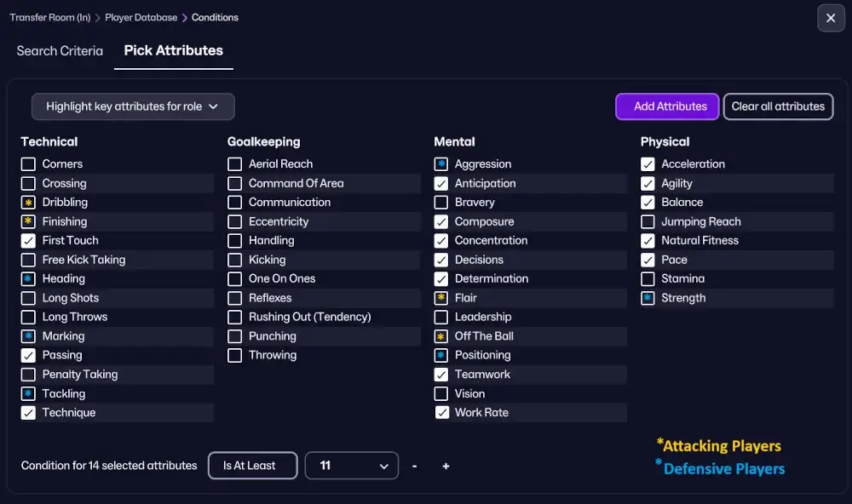Switch to the Search Criteria tab
The image size is (852, 504).
coord(60,51)
